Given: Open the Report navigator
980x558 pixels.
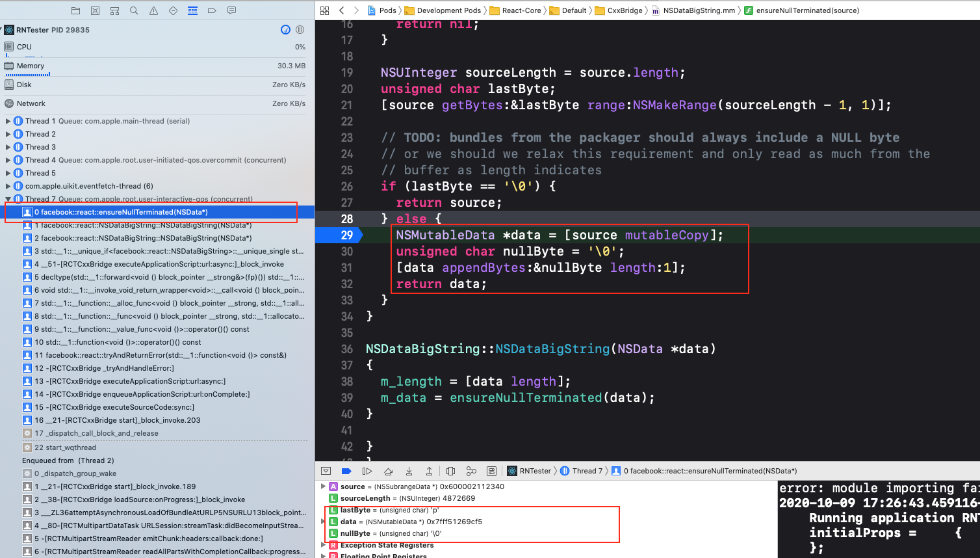Looking at the screenshot, I should click(232, 10).
